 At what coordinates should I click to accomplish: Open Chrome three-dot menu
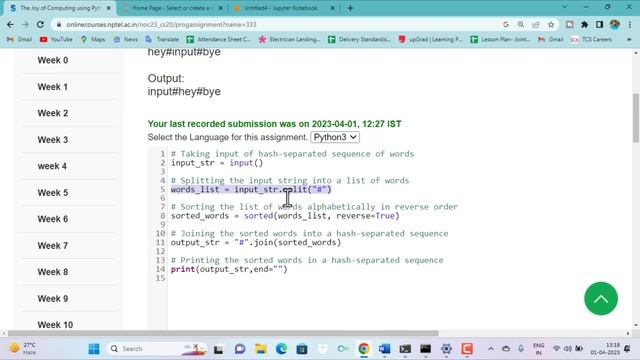[630, 24]
